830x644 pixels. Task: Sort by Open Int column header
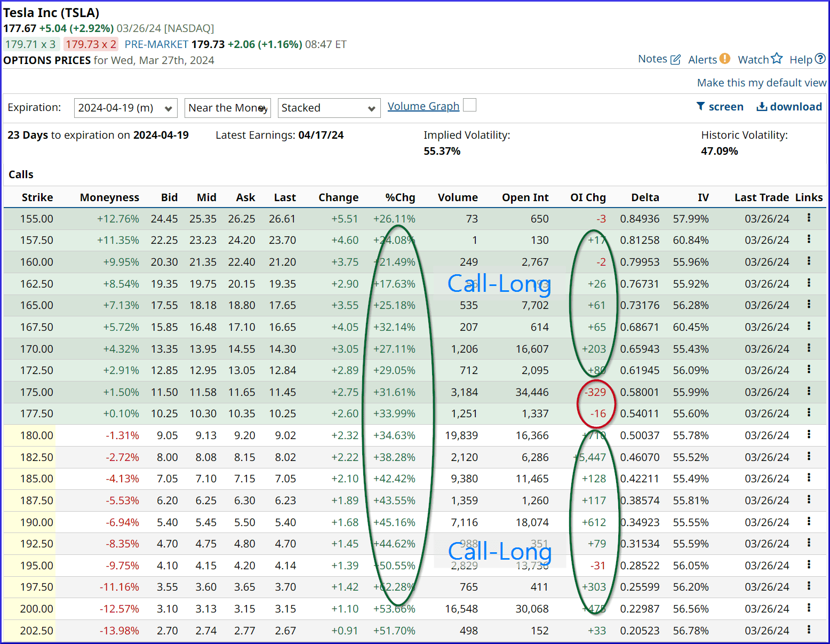coord(525,197)
